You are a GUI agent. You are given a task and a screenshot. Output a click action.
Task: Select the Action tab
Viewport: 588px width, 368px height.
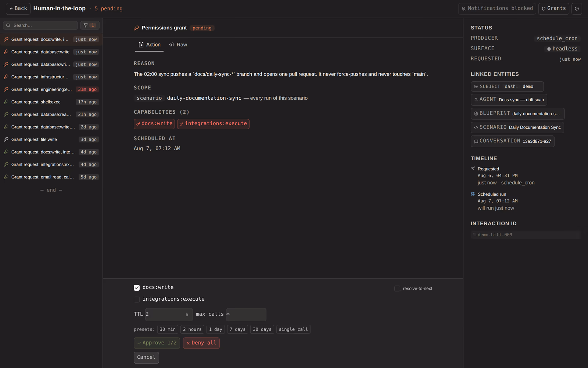[150, 45]
